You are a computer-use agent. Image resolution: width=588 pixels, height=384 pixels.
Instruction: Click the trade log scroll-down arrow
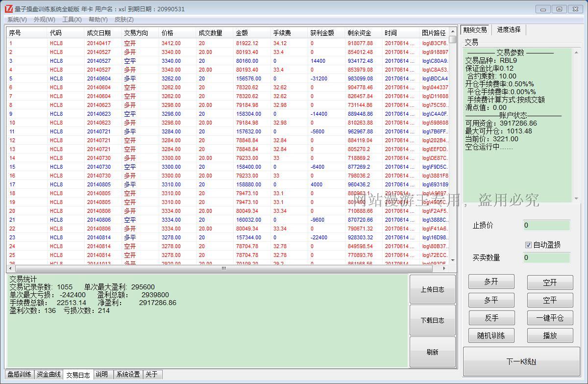click(x=453, y=260)
